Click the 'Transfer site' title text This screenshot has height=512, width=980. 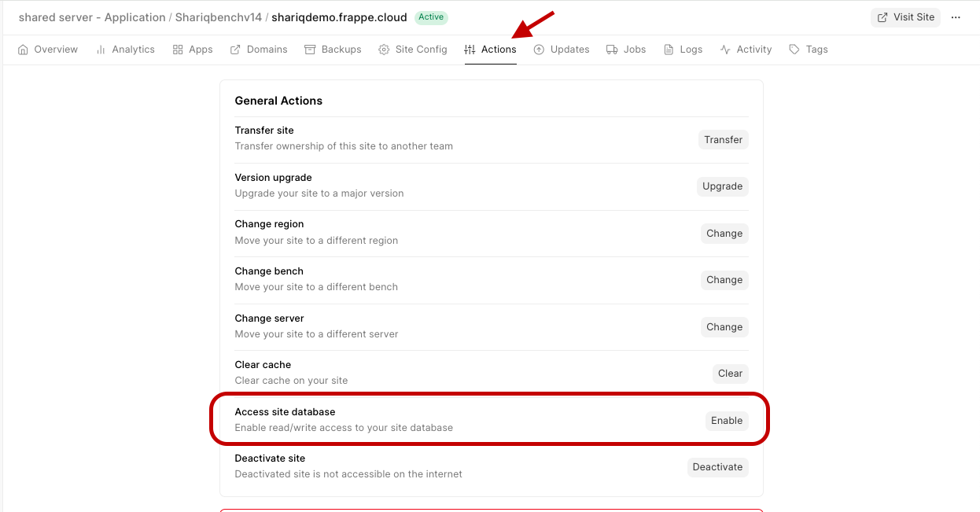[264, 131]
